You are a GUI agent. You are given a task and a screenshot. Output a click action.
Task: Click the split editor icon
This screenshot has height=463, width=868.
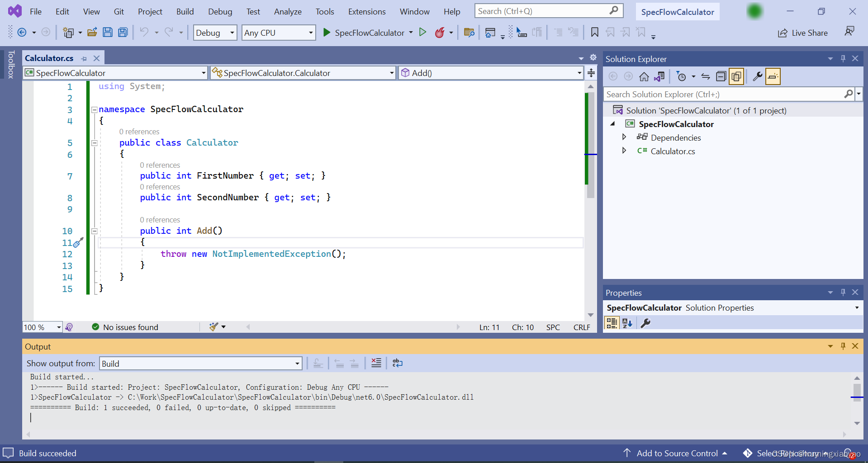591,73
